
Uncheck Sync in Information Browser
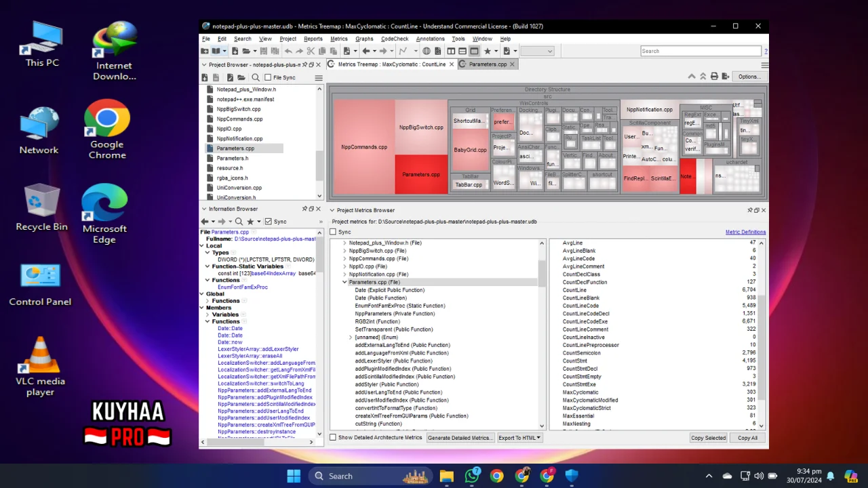269,222
